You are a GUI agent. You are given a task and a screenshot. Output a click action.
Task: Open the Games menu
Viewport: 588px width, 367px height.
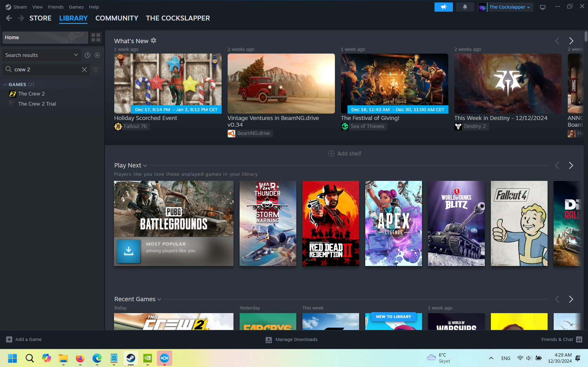point(76,7)
